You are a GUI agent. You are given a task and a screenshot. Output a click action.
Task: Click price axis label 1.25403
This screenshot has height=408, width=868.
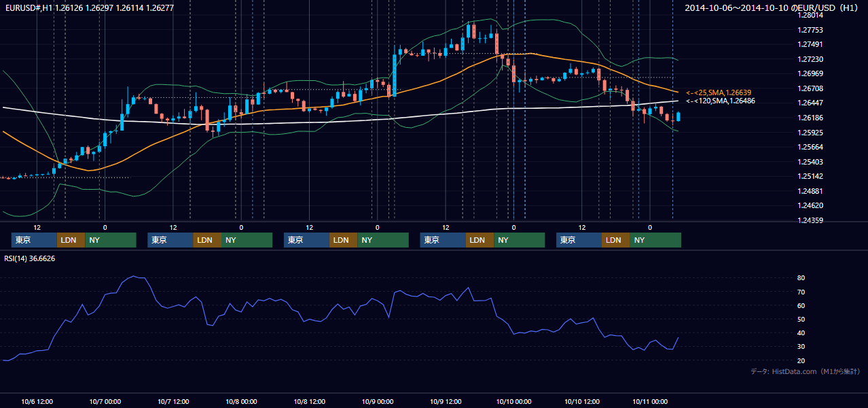pos(810,162)
